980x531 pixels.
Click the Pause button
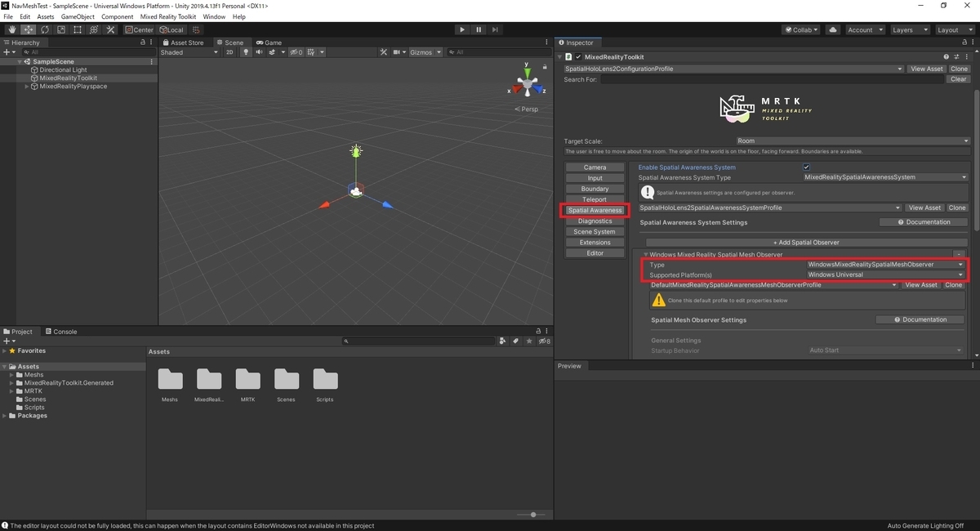[x=479, y=29]
